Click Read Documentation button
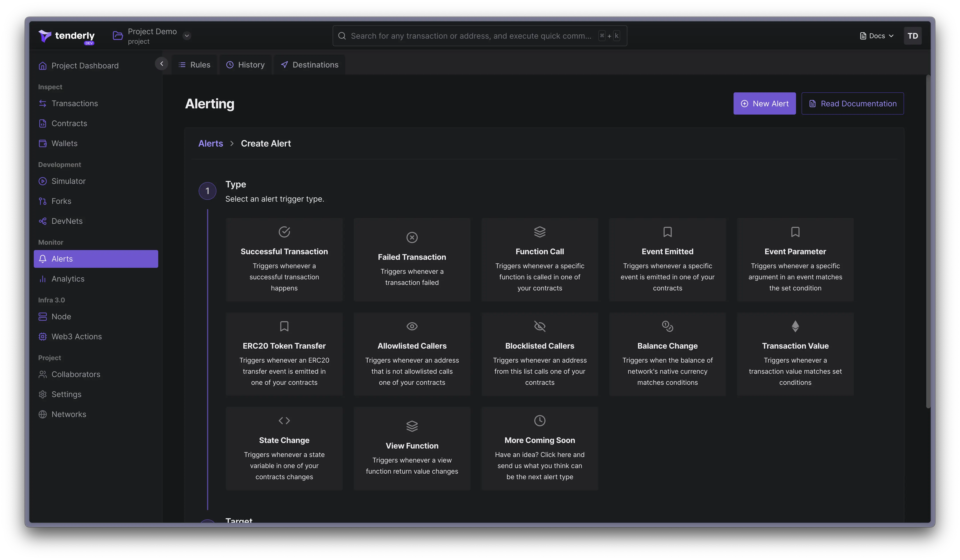This screenshot has width=960, height=560. pyautogui.click(x=852, y=103)
